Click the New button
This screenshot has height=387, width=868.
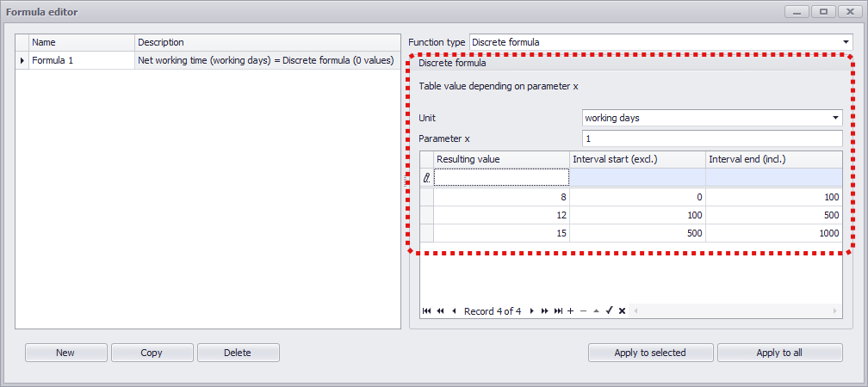pyautogui.click(x=65, y=353)
